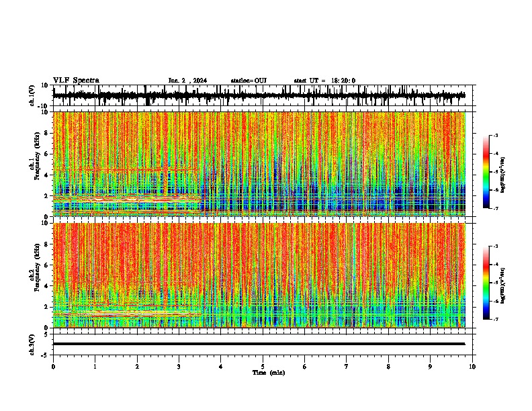Click the ch.1 spectrogram color scale bar
532x411 pixels.
[486, 172]
